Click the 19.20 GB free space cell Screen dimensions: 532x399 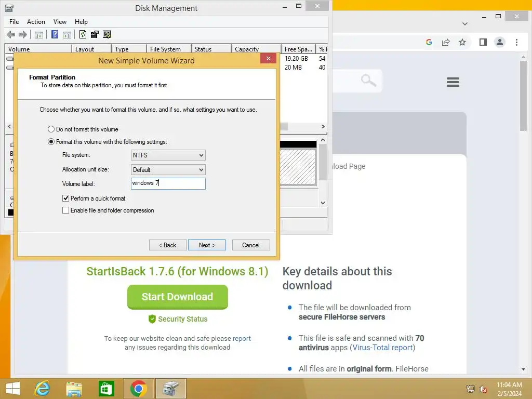click(x=296, y=58)
